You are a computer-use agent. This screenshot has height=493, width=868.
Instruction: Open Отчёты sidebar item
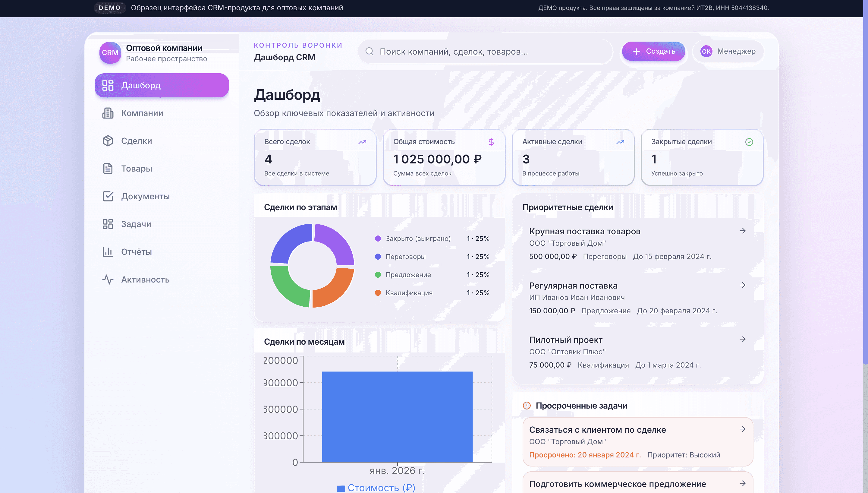136,252
